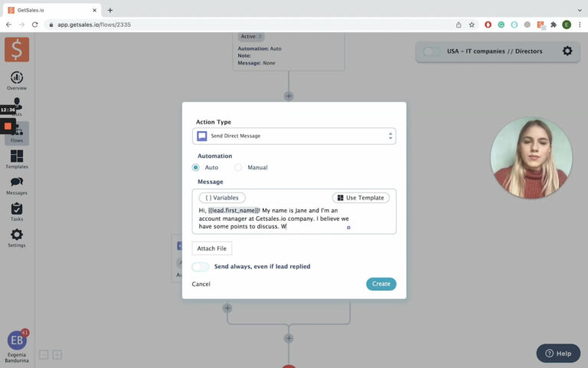Image resolution: width=588 pixels, height=368 pixels.
Task: Open the Flows sidebar section
Action: (x=17, y=133)
